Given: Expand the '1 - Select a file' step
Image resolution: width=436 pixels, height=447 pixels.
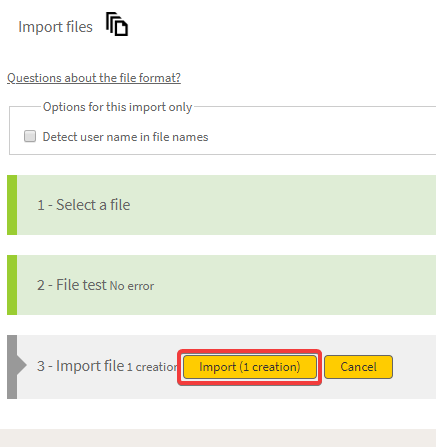Looking at the screenshot, I should click(x=221, y=205).
